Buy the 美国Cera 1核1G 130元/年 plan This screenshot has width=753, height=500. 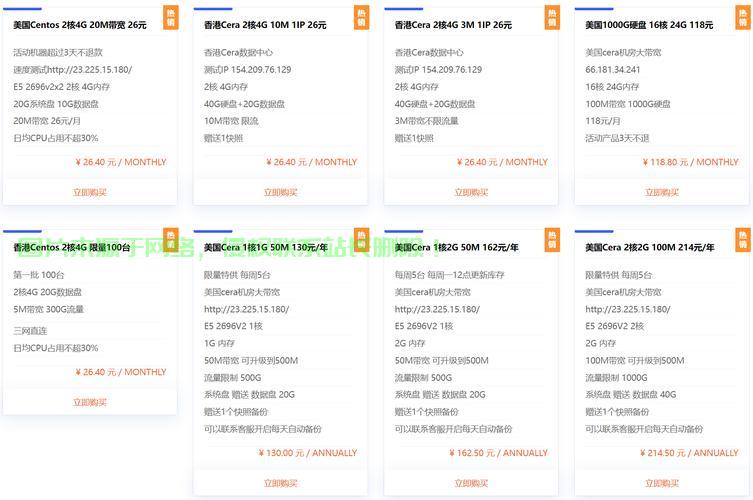[280, 483]
